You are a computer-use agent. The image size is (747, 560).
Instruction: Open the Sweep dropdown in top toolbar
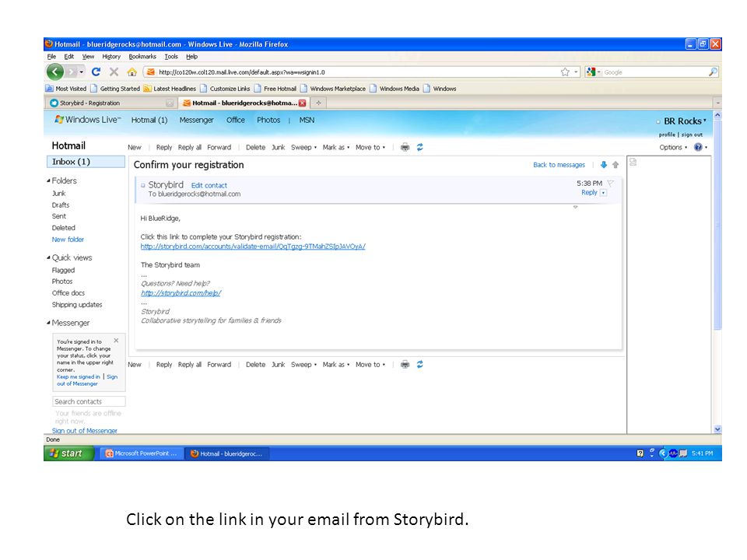(x=303, y=147)
